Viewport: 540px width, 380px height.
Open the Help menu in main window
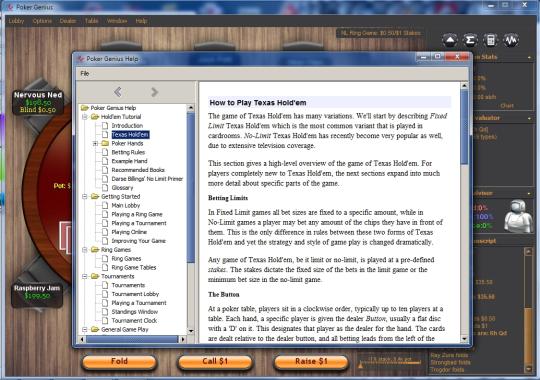141,21
